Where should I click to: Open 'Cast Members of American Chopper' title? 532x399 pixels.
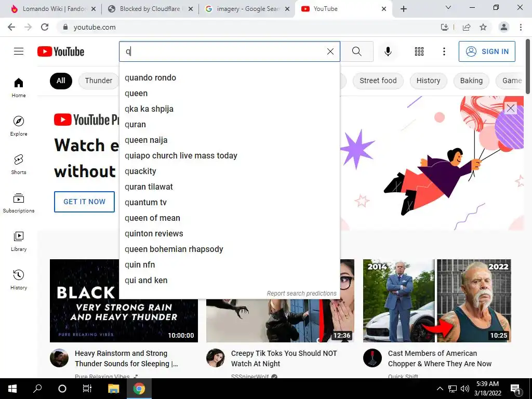(440, 358)
